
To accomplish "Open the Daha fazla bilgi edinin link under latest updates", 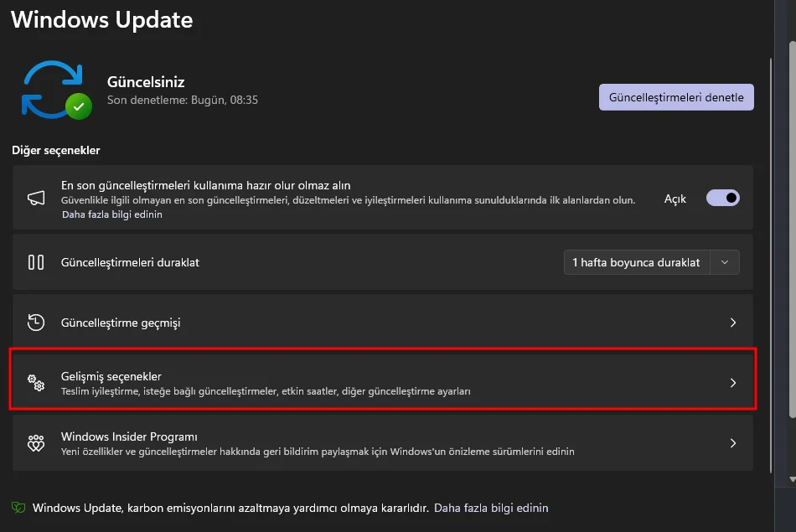I will tap(111, 214).
